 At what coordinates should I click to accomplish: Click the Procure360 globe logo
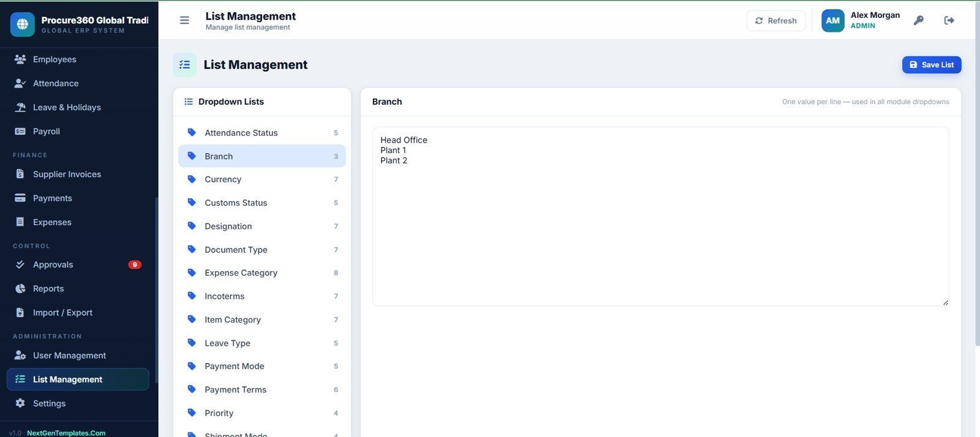(x=22, y=24)
